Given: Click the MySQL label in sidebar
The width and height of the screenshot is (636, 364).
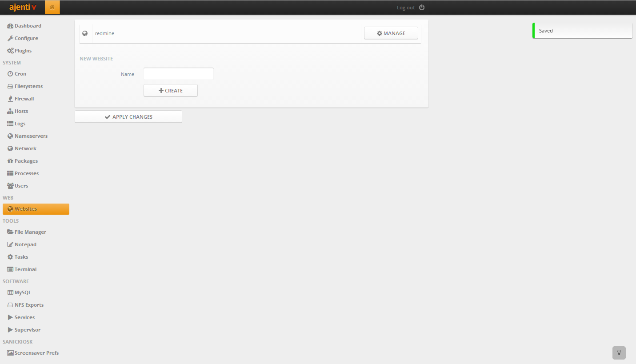Looking at the screenshot, I should [23, 292].
